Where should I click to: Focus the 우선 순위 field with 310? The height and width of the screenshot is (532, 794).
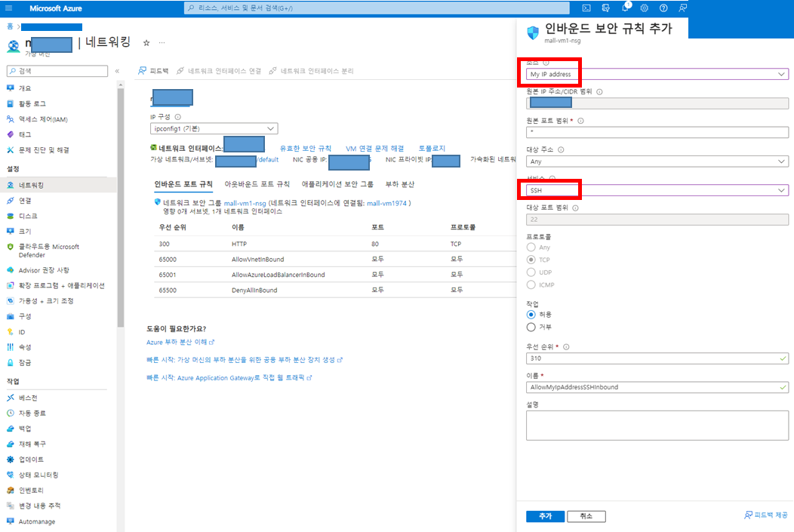pos(657,358)
